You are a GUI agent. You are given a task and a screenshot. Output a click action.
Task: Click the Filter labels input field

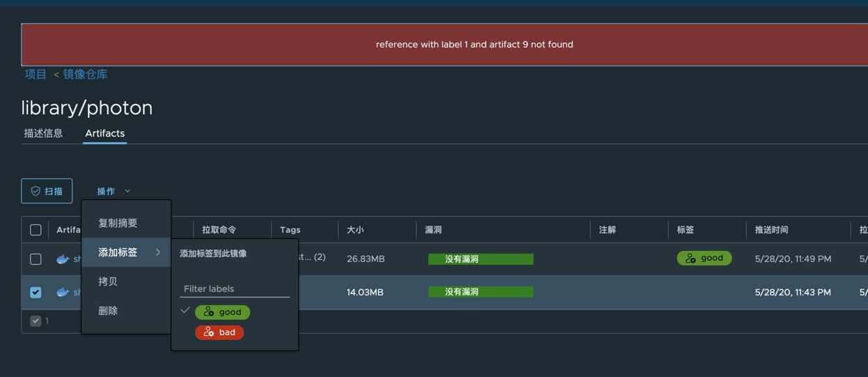(x=235, y=288)
